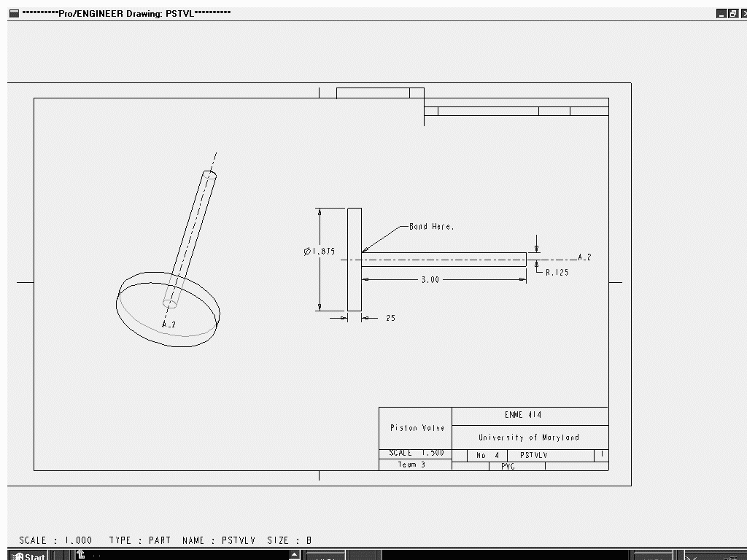
Task: Select the A_2 axis label in side view
Action: (x=584, y=257)
